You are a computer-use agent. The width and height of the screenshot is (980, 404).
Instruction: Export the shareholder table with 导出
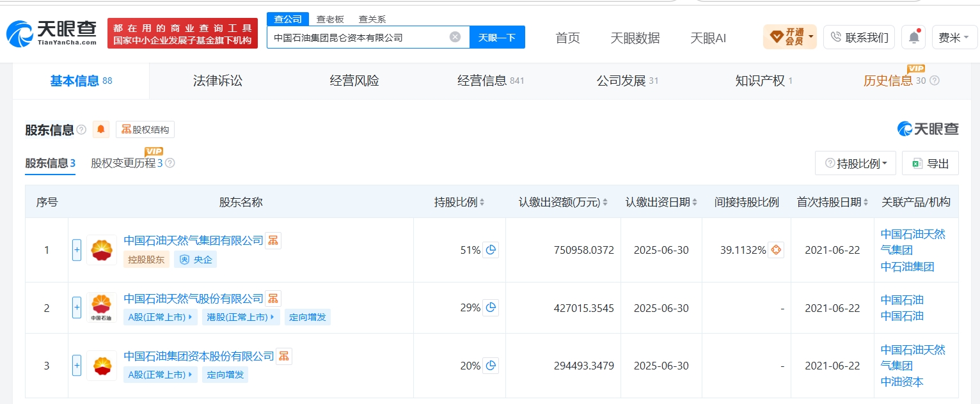pyautogui.click(x=930, y=163)
